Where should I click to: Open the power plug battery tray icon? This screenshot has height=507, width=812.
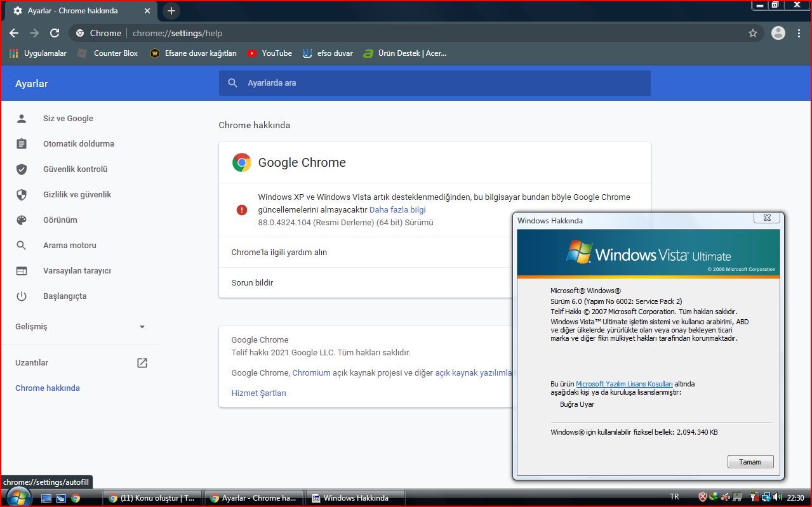tap(755, 497)
